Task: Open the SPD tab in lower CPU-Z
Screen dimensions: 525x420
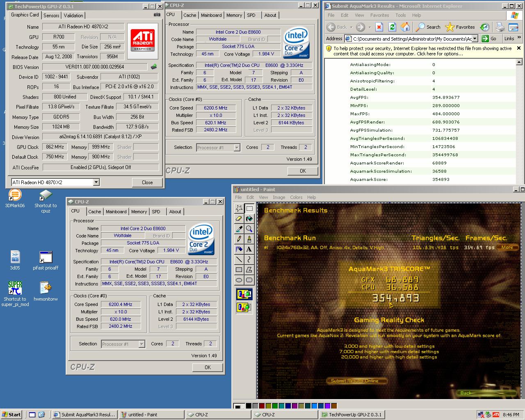Action: point(156,212)
